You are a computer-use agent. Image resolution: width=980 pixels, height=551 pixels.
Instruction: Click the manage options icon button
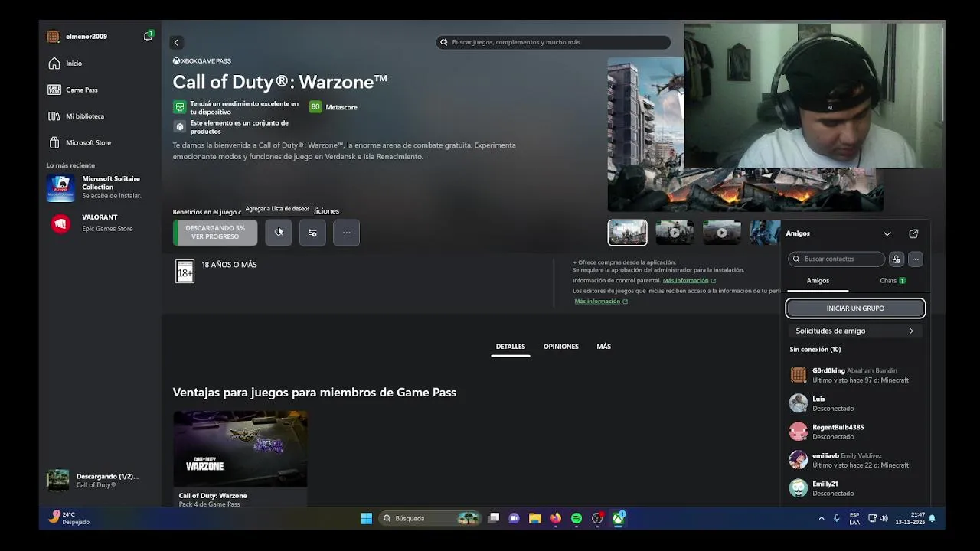point(312,232)
